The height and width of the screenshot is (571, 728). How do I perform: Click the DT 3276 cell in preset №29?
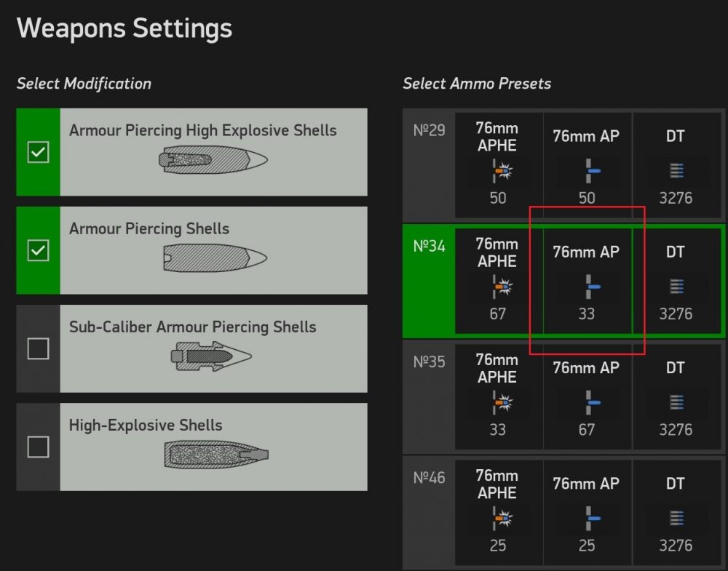[x=676, y=165]
